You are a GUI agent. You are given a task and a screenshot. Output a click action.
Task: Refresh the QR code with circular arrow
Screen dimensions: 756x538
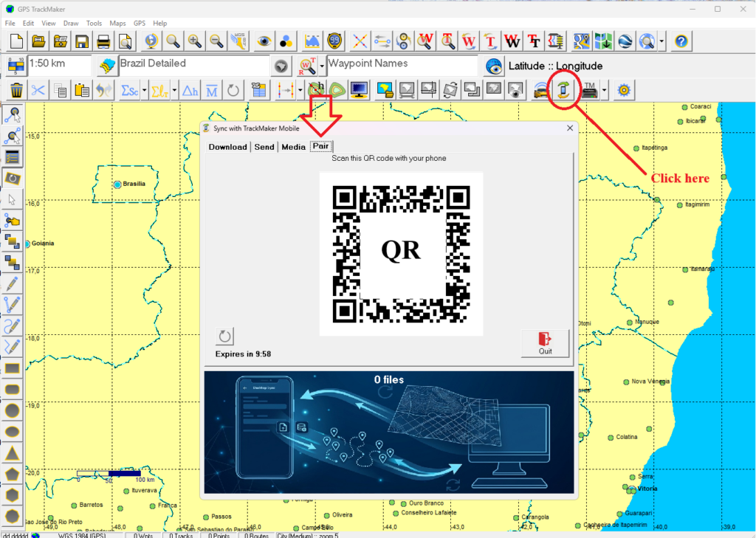click(x=224, y=336)
